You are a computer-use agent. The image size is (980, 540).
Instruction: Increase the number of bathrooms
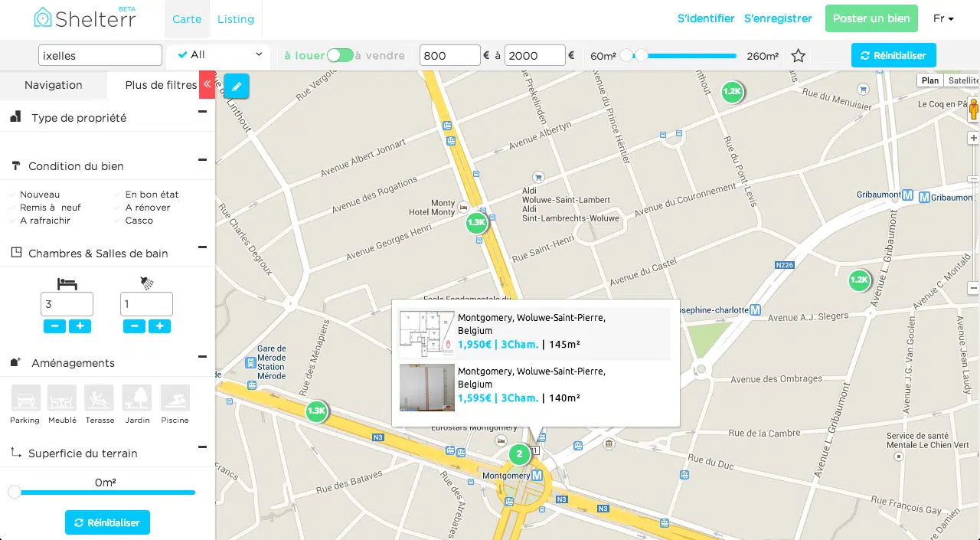pyautogui.click(x=159, y=326)
